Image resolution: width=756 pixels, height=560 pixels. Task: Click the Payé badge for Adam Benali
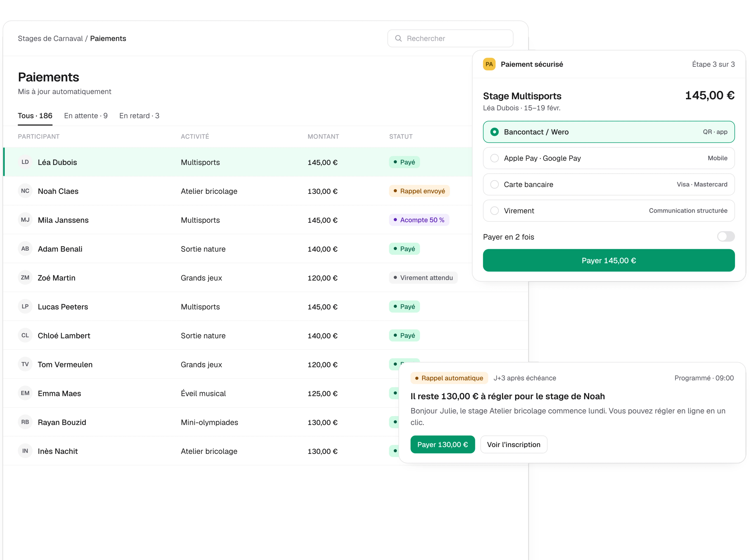point(404,249)
